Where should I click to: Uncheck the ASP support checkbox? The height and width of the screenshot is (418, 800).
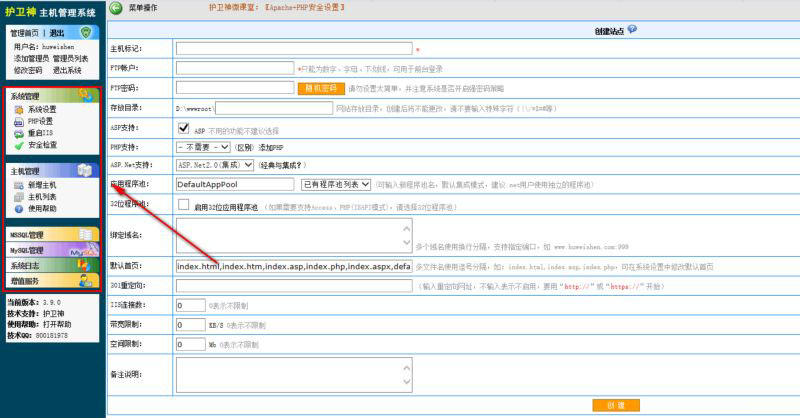point(184,128)
